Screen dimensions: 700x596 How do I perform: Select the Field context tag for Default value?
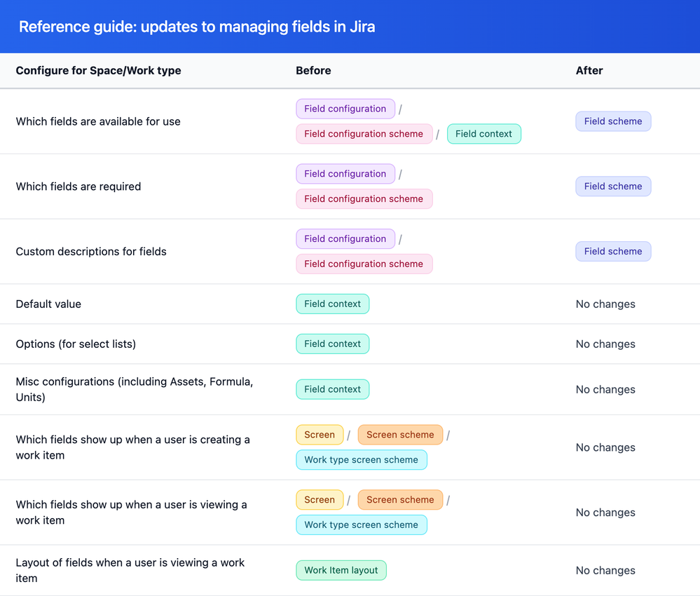(332, 304)
